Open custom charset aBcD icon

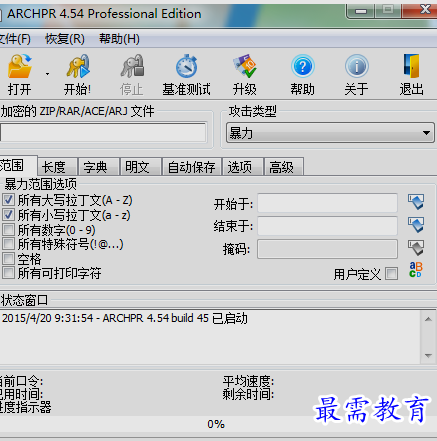(416, 269)
